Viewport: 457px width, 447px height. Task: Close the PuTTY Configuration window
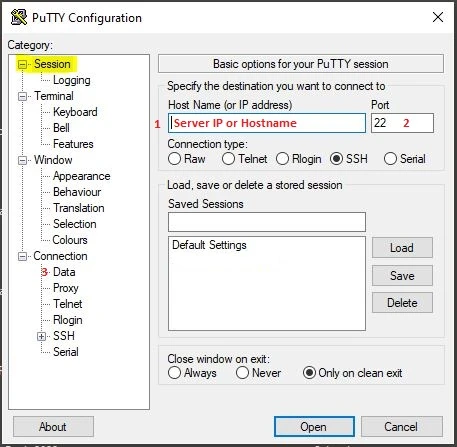click(x=438, y=17)
